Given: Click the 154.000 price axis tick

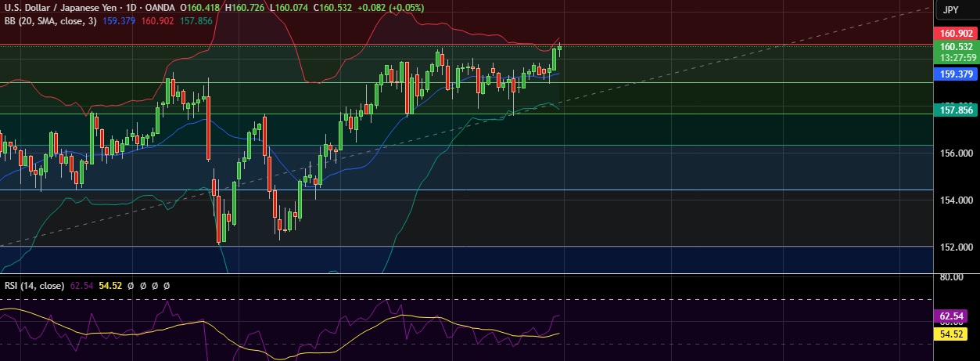Looking at the screenshot, I should 956,200.
